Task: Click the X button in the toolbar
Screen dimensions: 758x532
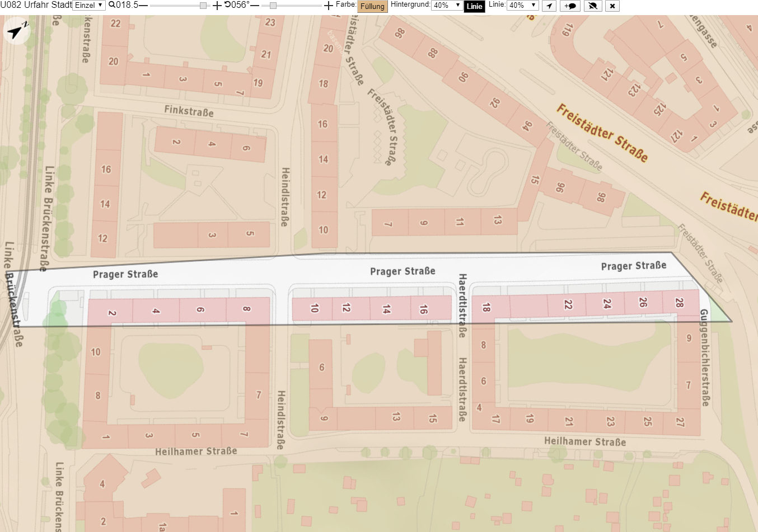Action: [612, 6]
